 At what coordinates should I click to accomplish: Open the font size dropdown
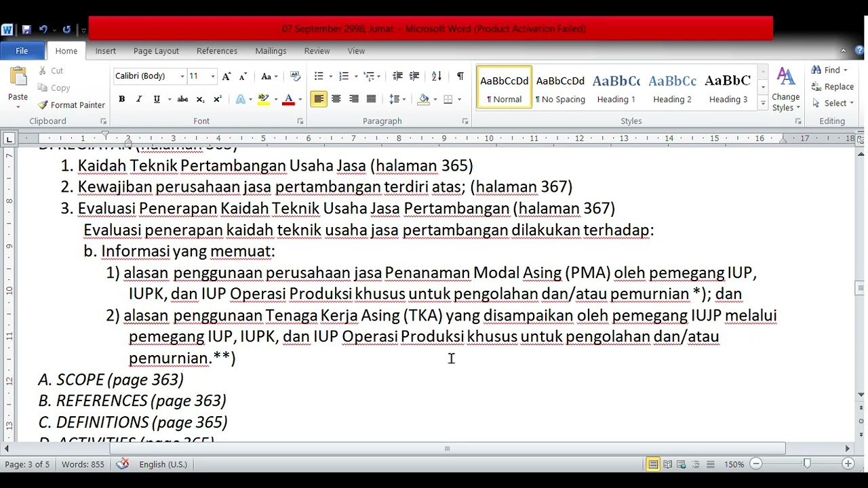coord(213,76)
